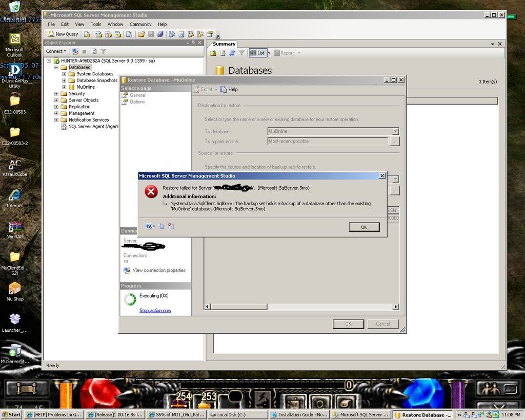Screen dimensions: 525x420
Task: Open the help icon in the error dialog
Action: (149, 226)
